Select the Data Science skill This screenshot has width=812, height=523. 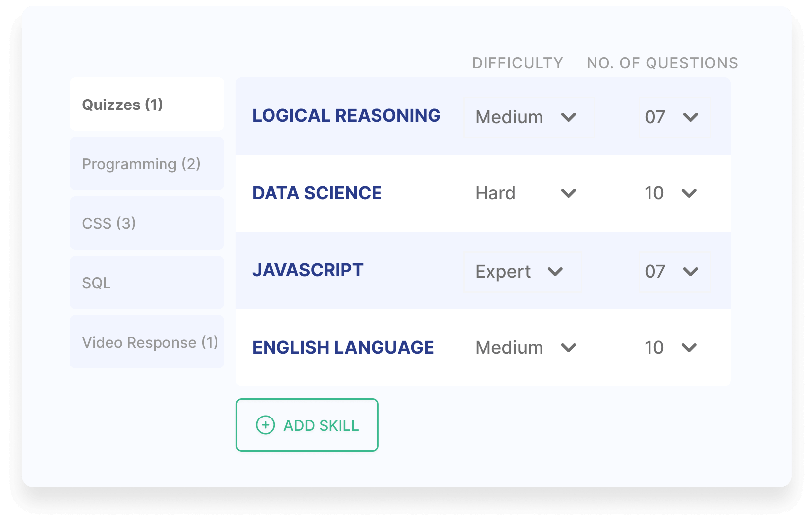pos(317,193)
